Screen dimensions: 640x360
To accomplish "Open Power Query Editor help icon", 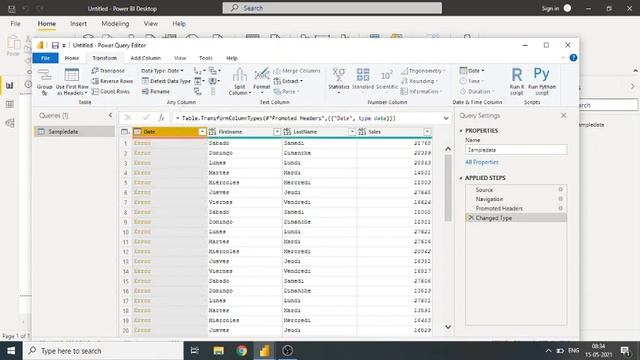I will point(573,58).
